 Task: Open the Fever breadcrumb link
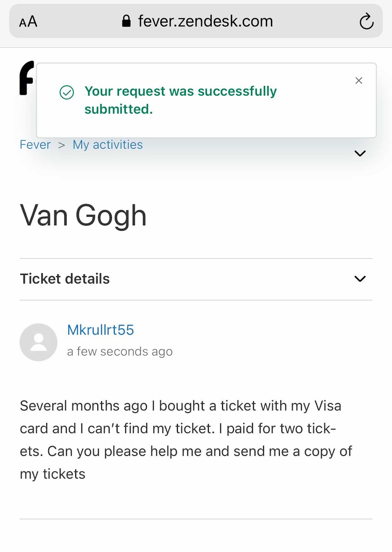point(35,145)
